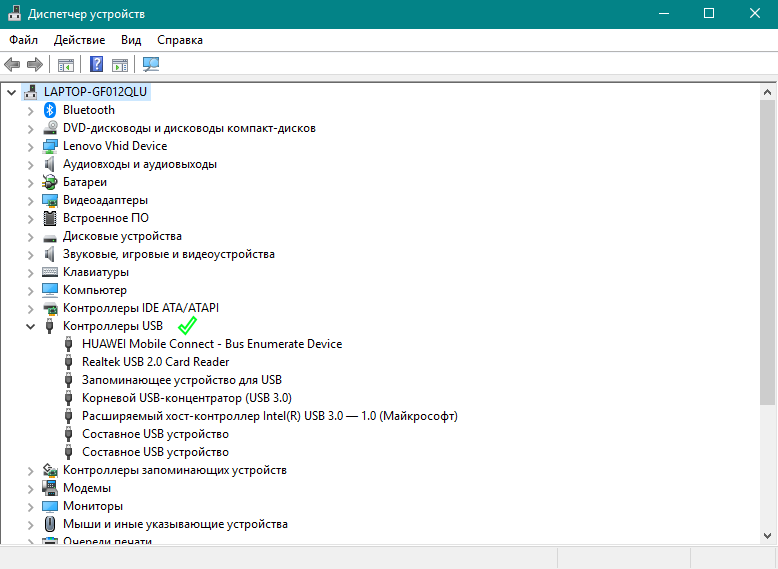Select Контроллеры запоминающих устройств label
778x569 pixels.
pos(175,470)
